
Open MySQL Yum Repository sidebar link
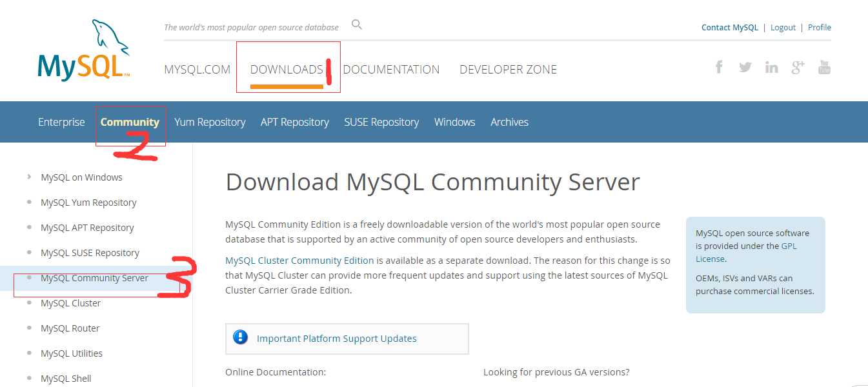[88, 203]
